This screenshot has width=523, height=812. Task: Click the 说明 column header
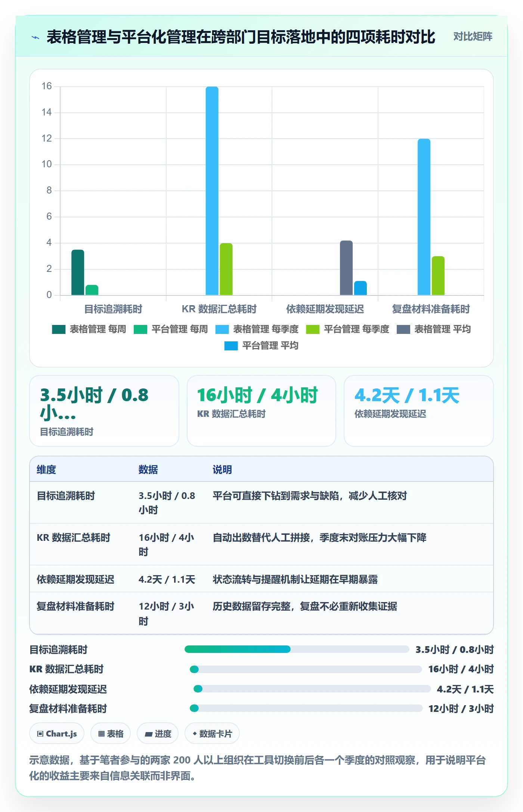coord(222,469)
